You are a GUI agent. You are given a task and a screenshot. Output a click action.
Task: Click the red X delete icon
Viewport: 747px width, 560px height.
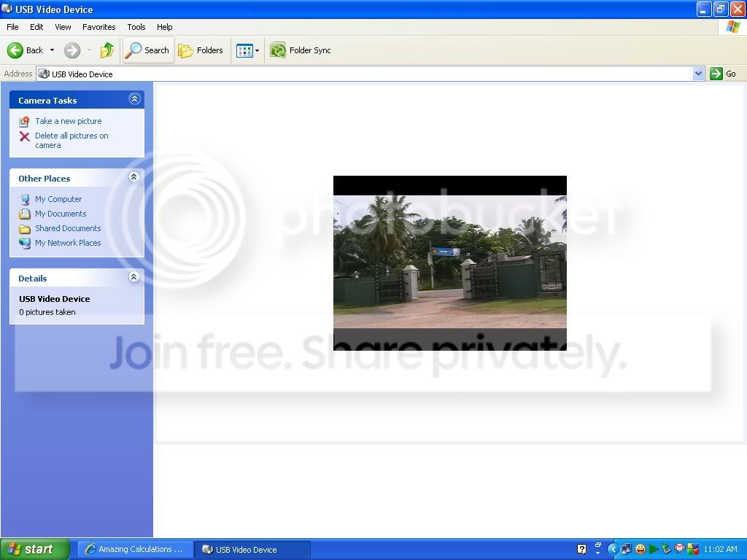pos(24,136)
